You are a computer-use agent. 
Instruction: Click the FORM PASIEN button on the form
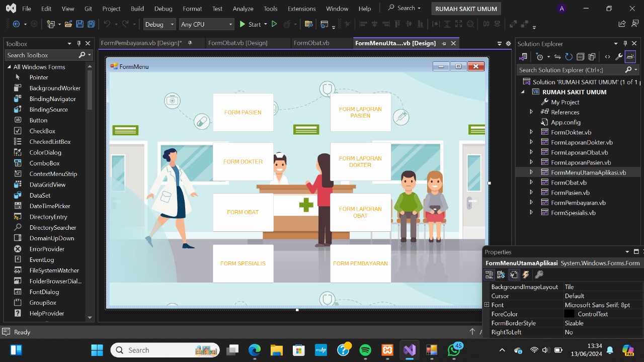coord(243,112)
